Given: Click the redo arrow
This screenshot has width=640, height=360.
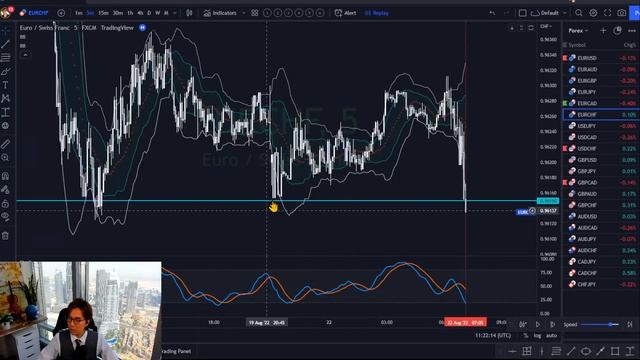Looking at the screenshot, I should coord(507,13).
